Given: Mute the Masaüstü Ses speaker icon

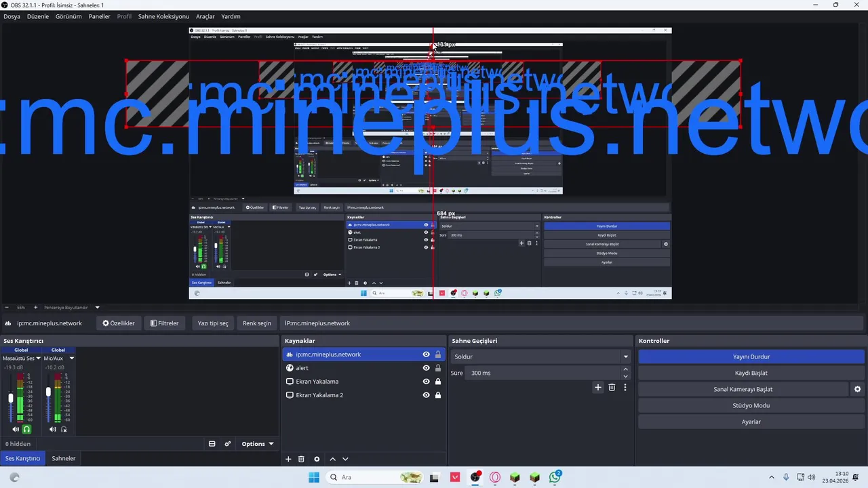Looking at the screenshot, I should [16, 429].
